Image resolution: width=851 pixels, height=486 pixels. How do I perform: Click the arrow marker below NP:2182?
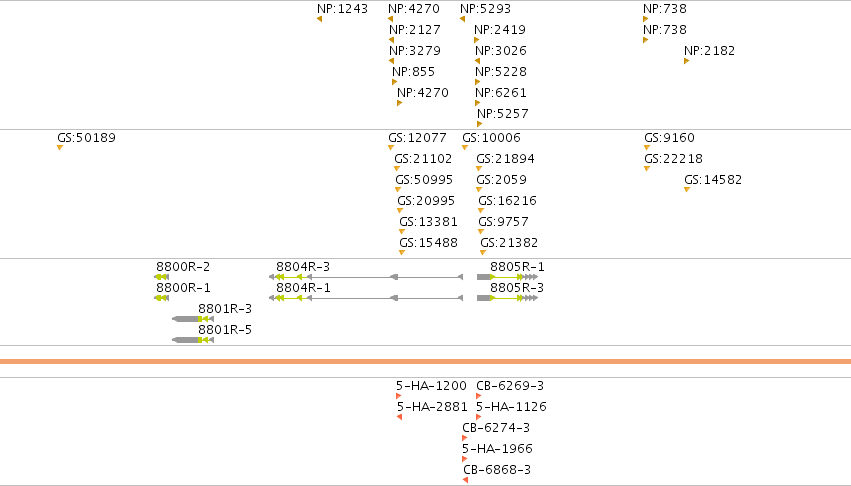click(687, 61)
